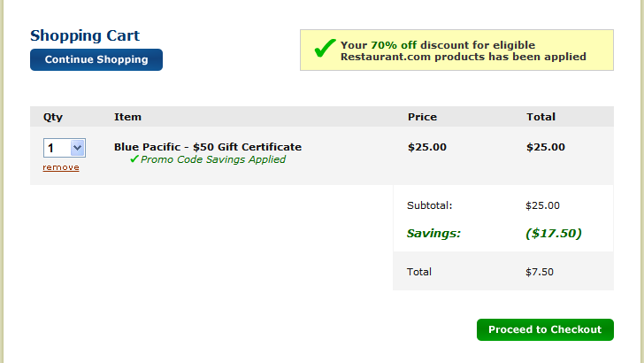Click the small Promo Code Savings checkmark
Screen dimensions: 644x363
[x=134, y=158]
